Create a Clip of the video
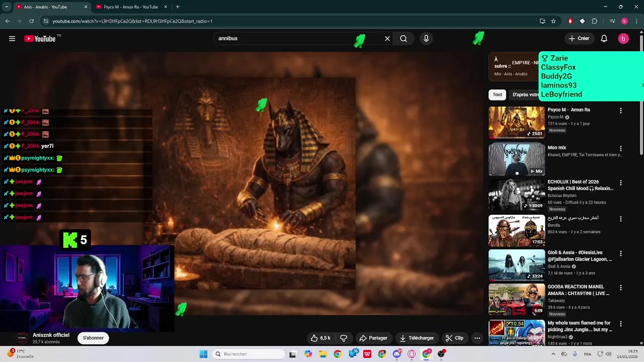The height and width of the screenshot is (362, 644). point(454,338)
